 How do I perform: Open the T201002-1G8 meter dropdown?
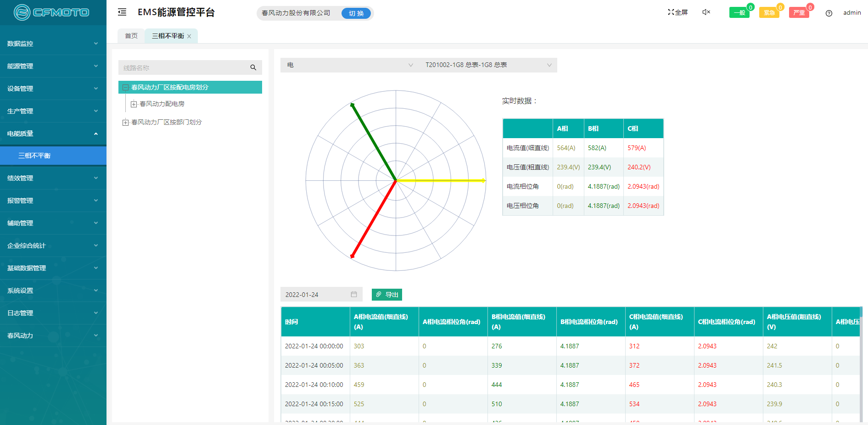click(x=488, y=65)
